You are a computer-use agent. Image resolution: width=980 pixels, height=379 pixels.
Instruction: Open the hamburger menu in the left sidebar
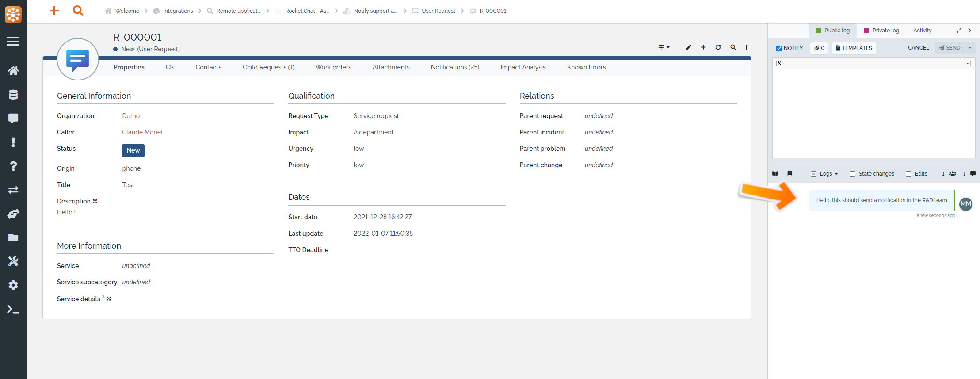pos(13,42)
